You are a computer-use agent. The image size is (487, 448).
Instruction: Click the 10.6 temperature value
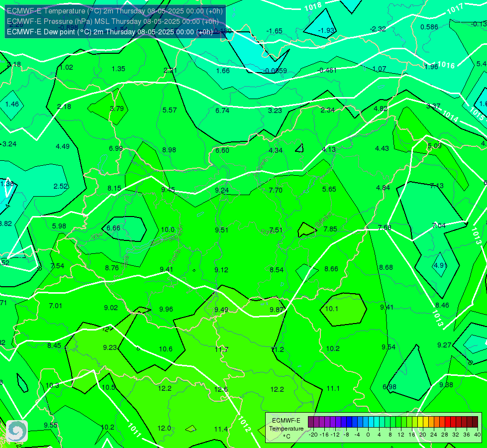[166, 349]
